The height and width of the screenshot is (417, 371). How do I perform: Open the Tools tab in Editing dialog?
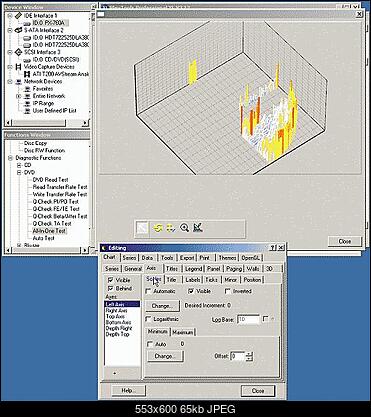click(167, 258)
